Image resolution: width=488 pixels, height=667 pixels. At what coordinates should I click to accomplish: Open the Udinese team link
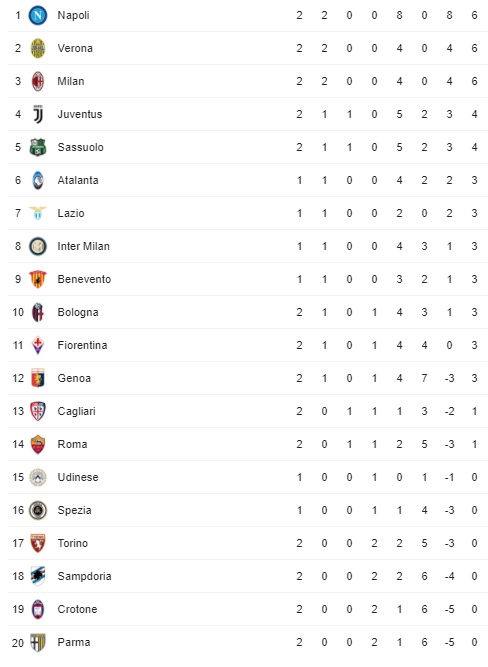[78, 477]
